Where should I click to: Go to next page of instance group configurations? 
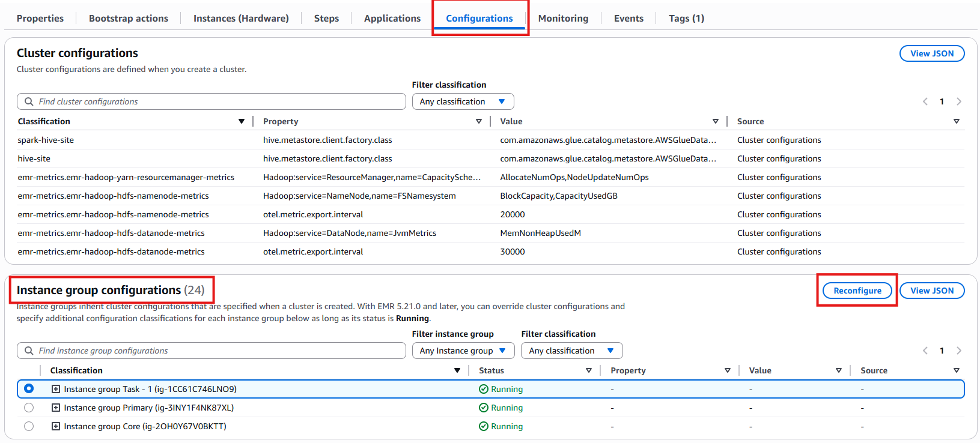959,351
